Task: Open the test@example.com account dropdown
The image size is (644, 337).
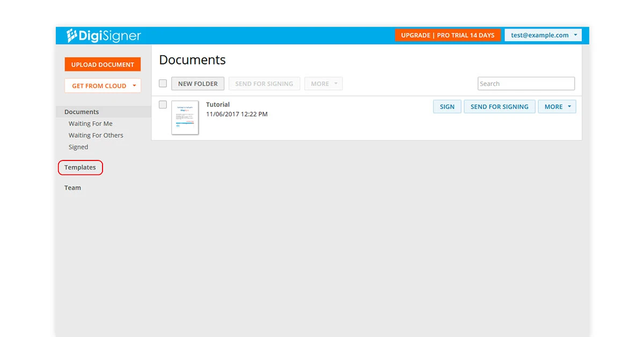Action: (543, 35)
